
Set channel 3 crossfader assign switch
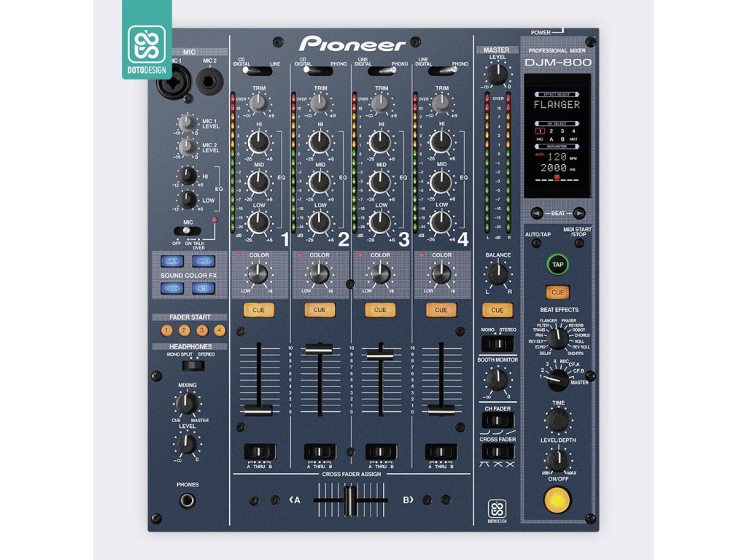click(381, 451)
